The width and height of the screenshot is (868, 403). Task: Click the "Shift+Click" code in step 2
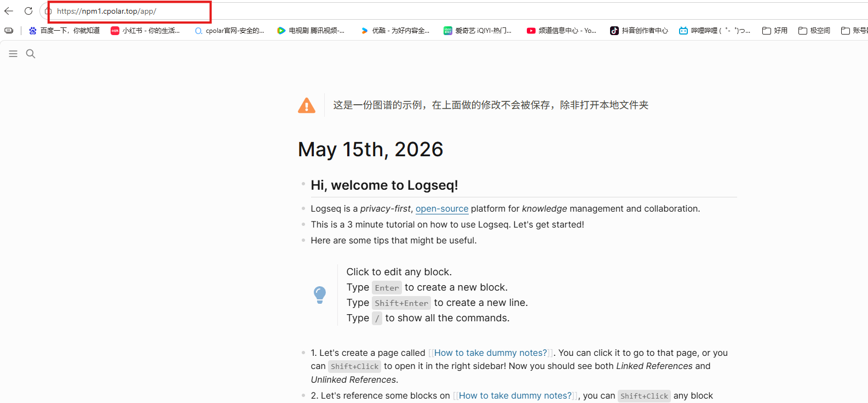click(645, 396)
